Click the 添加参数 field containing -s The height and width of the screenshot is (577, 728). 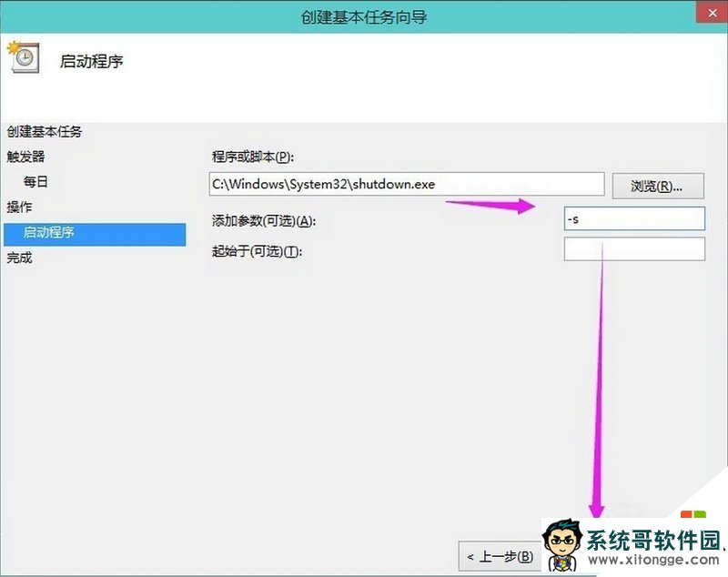[634, 218]
